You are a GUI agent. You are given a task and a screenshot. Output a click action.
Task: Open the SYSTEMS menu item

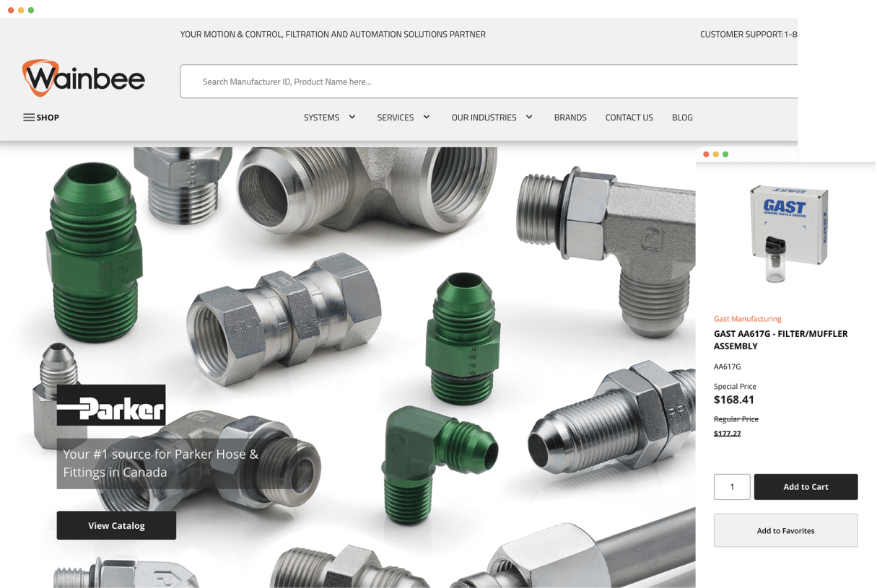[321, 118]
